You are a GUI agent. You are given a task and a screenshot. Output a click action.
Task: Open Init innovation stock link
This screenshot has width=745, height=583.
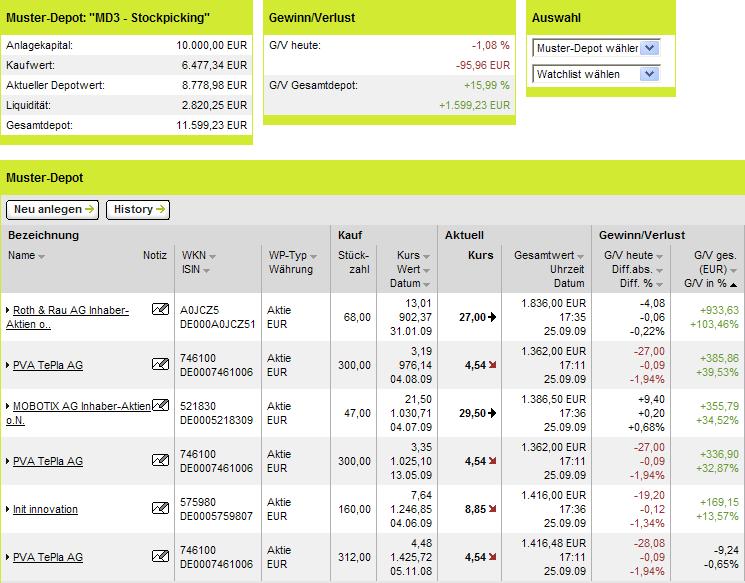click(x=45, y=509)
